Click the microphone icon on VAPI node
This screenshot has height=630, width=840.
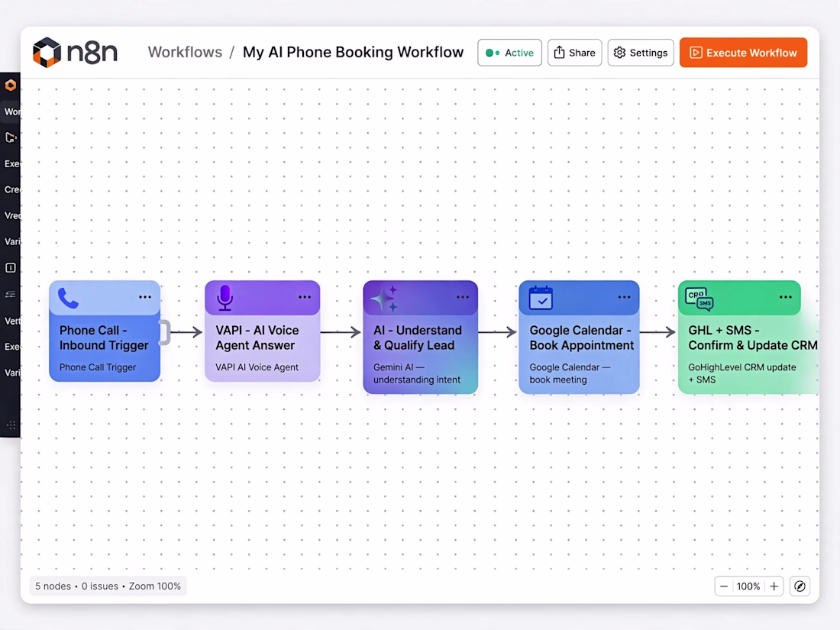tap(225, 298)
